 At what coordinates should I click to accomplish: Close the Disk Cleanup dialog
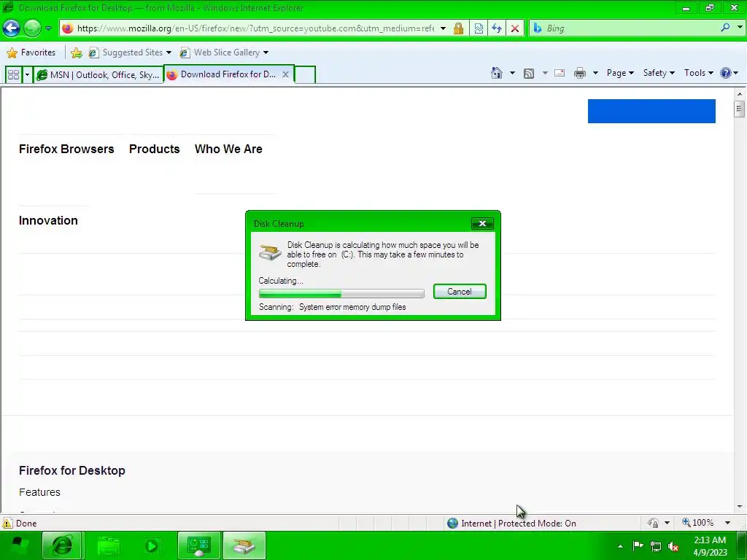(x=482, y=223)
